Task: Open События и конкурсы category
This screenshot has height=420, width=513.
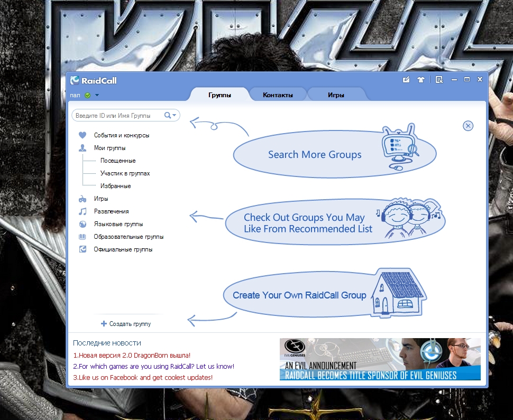Action: (x=122, y=135)
